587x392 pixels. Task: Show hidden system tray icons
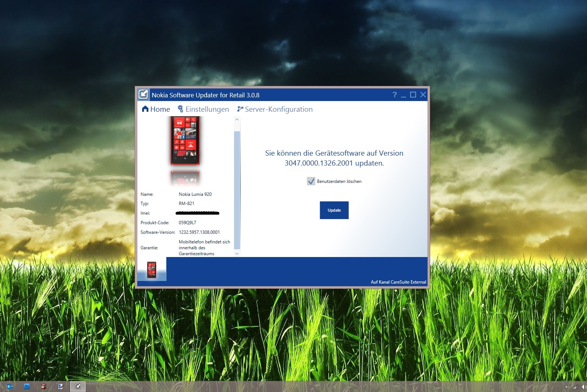[x=566, y=387]
